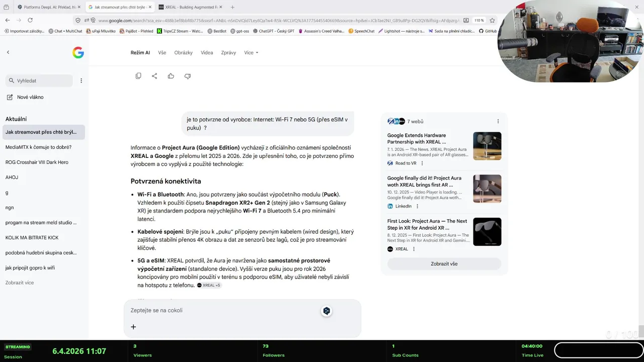Open PajiBot - Přehled bookmark

(x=136, y=31)
